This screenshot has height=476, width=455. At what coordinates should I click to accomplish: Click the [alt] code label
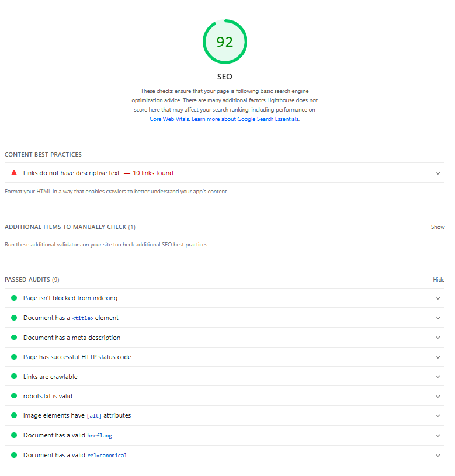pos(94,416)
